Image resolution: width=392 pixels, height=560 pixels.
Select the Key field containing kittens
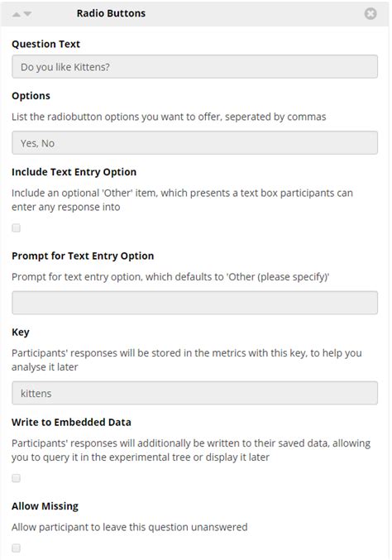pos(194,393)
